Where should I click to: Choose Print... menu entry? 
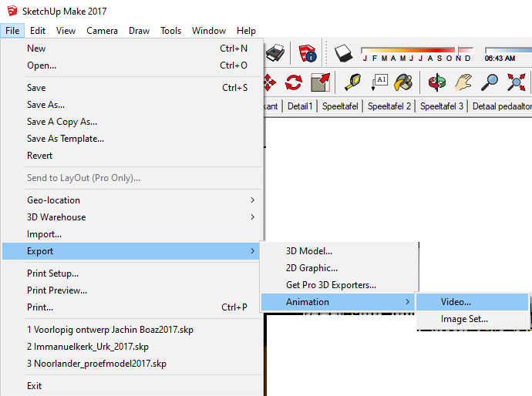tap(133, 307)
